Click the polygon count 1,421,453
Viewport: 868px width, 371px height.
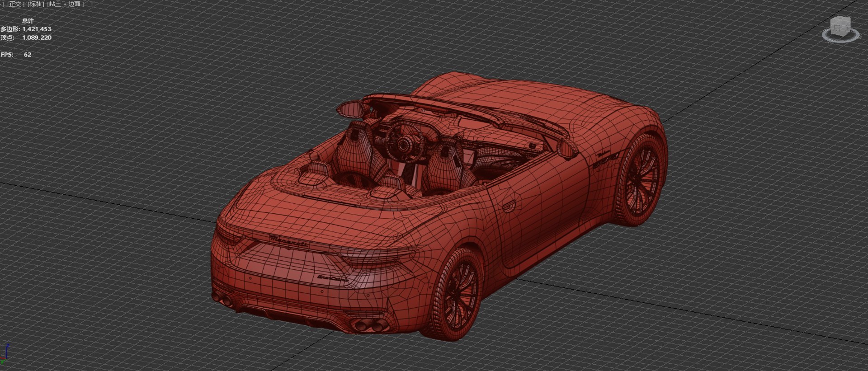(x=37, y=29)
